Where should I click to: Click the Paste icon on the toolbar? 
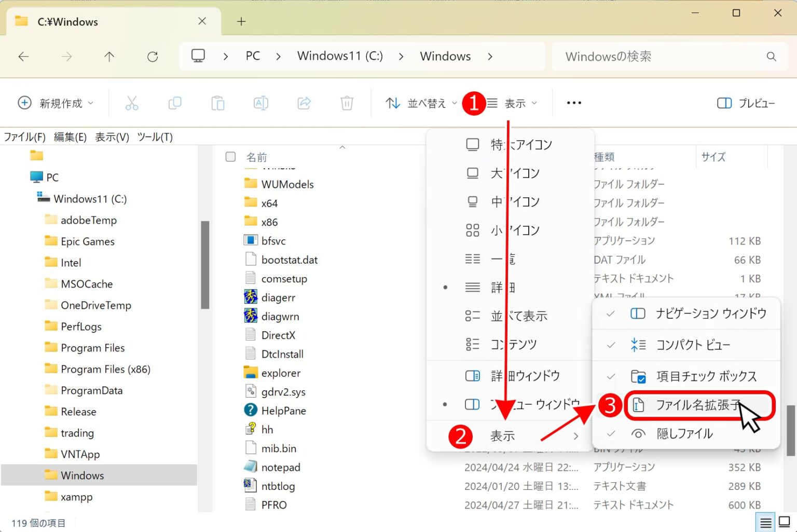218,103
